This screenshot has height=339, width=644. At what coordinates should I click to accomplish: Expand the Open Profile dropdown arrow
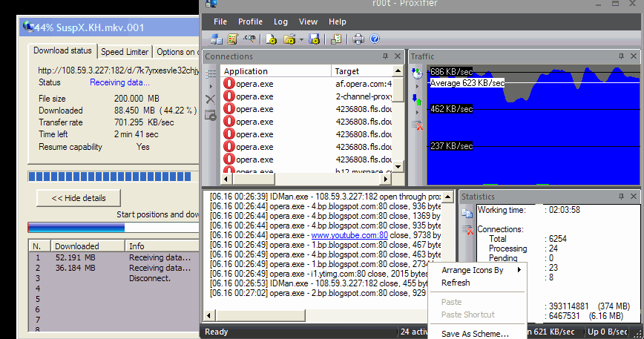301,40
